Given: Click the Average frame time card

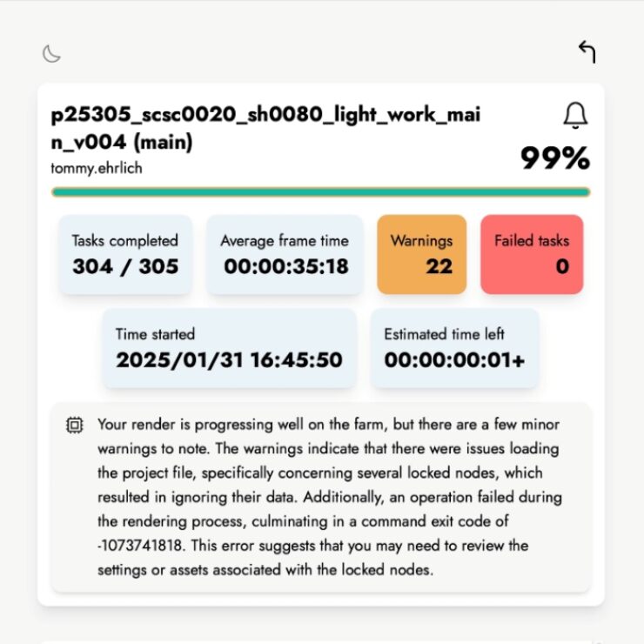Looking at the screenshot, I should click(x=285, y=254).
